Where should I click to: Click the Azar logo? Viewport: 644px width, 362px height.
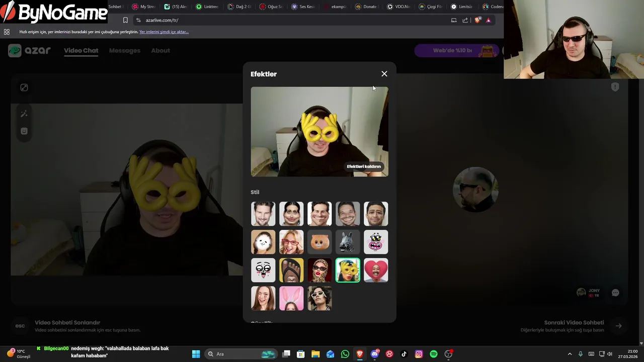tap(30, 50)
